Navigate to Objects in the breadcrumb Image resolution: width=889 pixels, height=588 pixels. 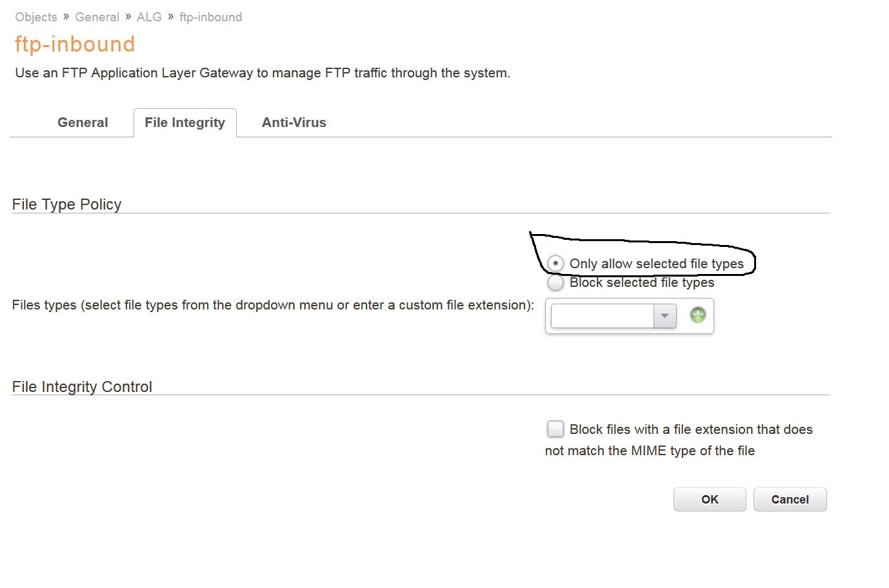[x=36, y=17]
